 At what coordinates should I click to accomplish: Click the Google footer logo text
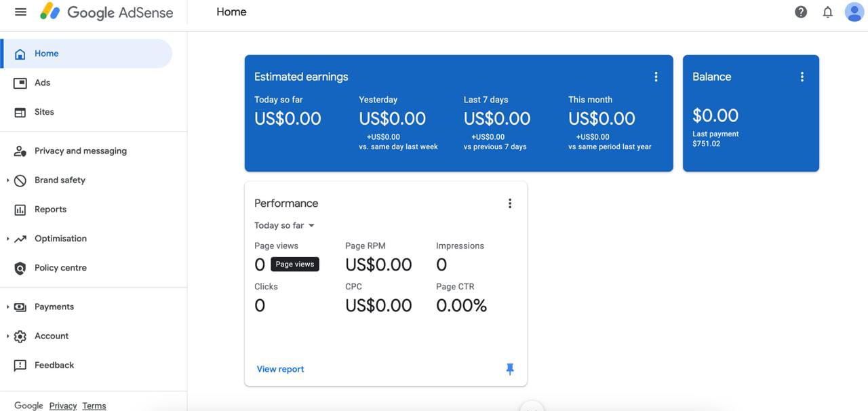[x=28, y=406]
